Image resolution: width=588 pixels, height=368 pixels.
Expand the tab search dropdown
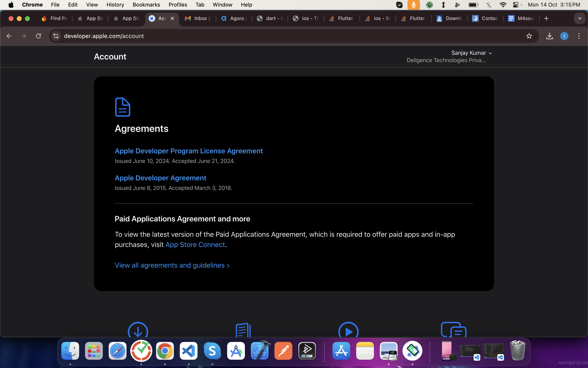click(x=580, y=18)
